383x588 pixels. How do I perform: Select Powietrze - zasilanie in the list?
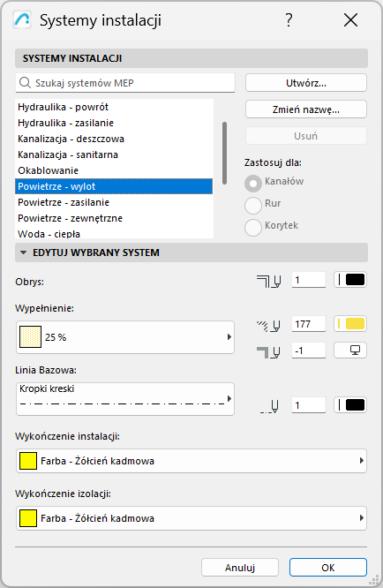tap(115, 202)
